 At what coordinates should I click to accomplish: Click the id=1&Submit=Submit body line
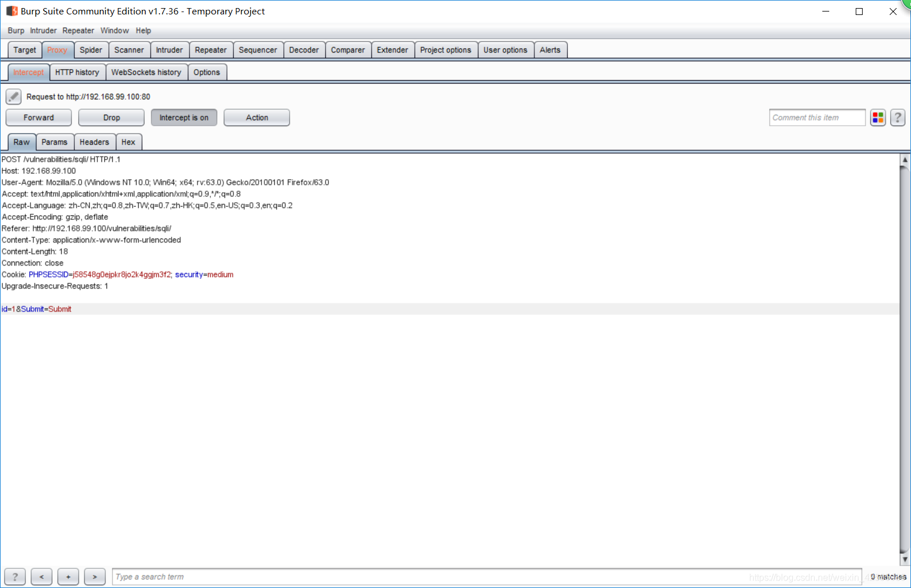(x=36, y=309)
